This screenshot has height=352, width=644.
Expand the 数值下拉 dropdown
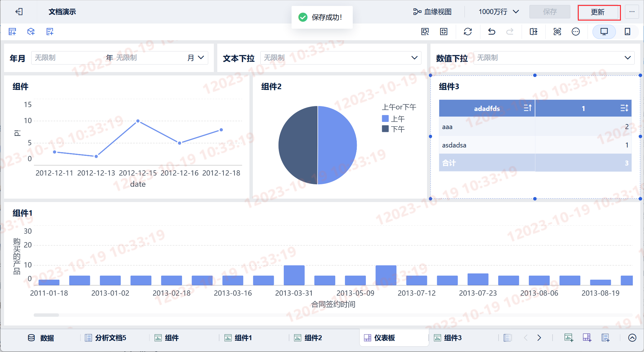pyautogui.click(x=554, y=58)
